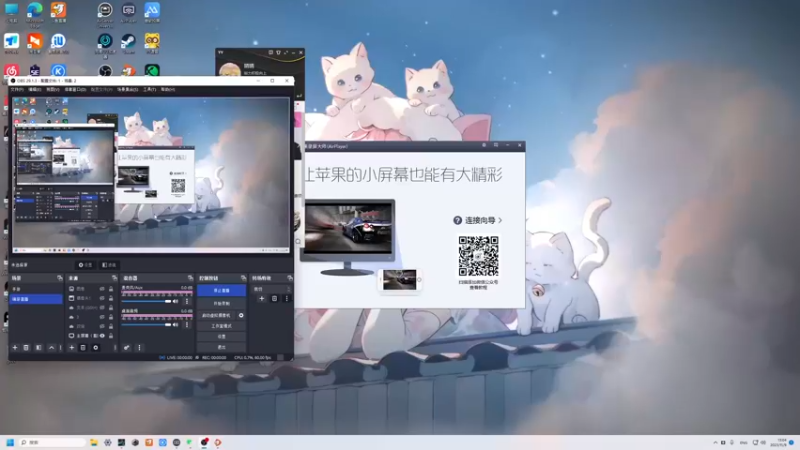Viewport: 800px width, 450px height.
Task: Add a new scene in OBS Scenes panel
Action: 15,347
